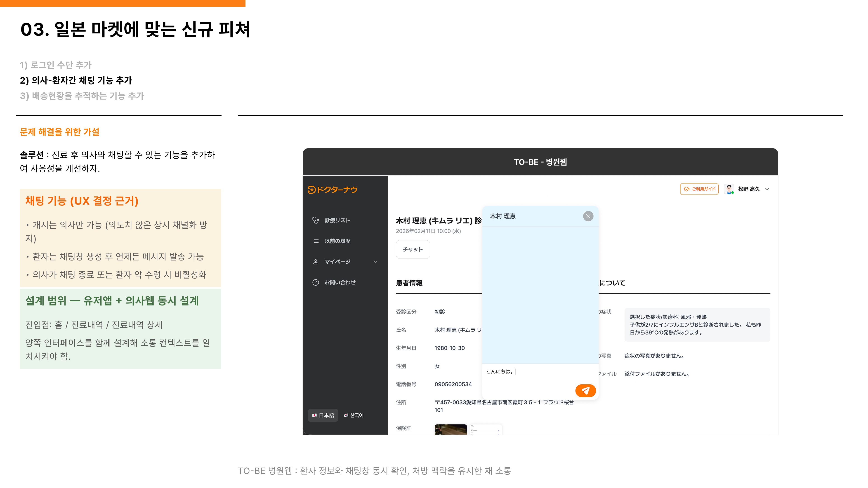
Task: Click slide item 2) 의사-환자간 채팅 기능 추가
Action: tap(76, 80)
